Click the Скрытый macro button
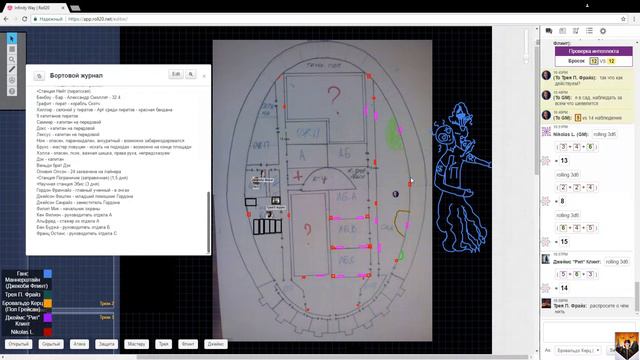The height and width of the screenshot is (360, 640). [51, 344]
